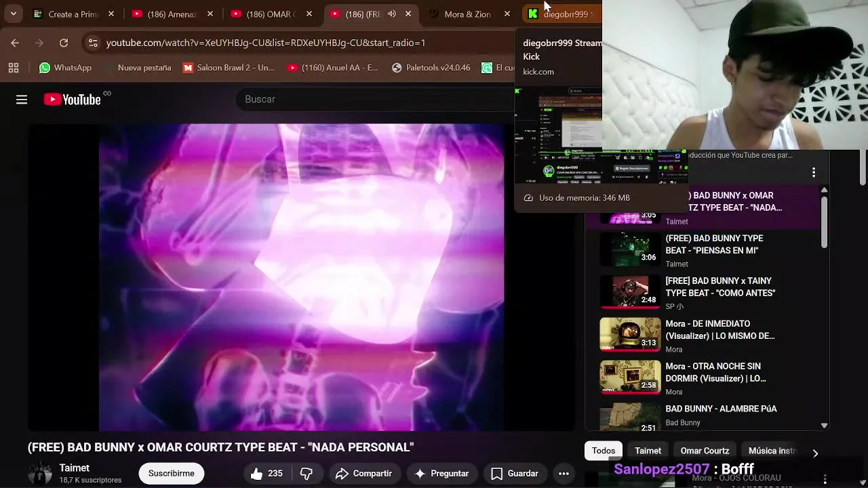Viewport: 868px width, 488px height.
Task: Click the playlist scroll down arrow
Action: 824,426
